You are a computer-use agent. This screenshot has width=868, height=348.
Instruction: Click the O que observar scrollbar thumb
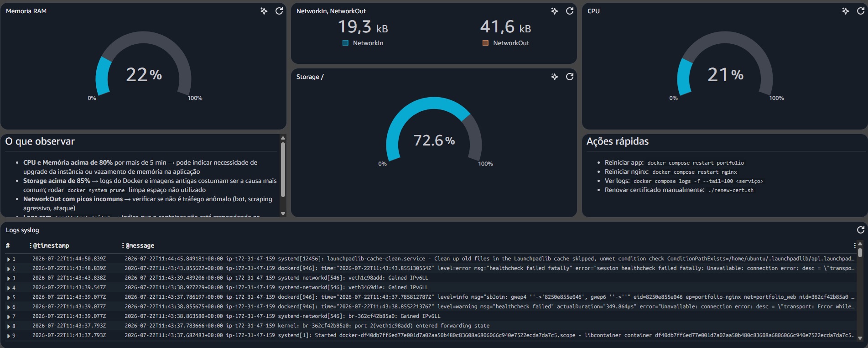coord(283,169)
